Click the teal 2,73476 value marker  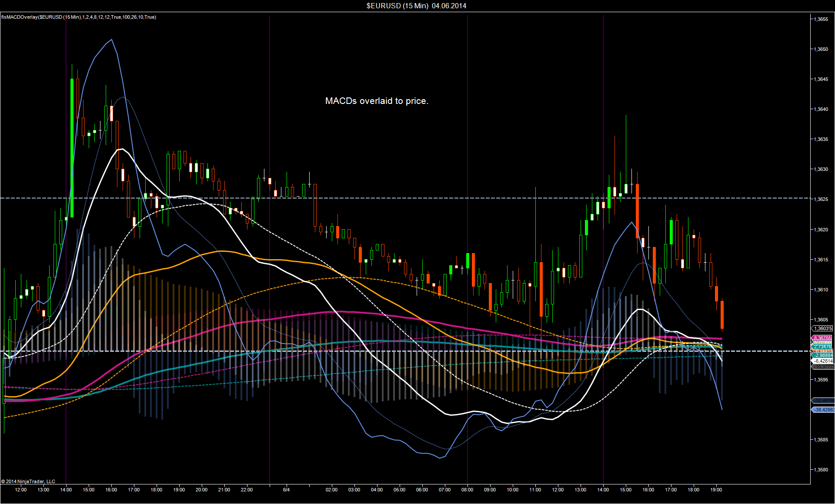tap(822, 347)
